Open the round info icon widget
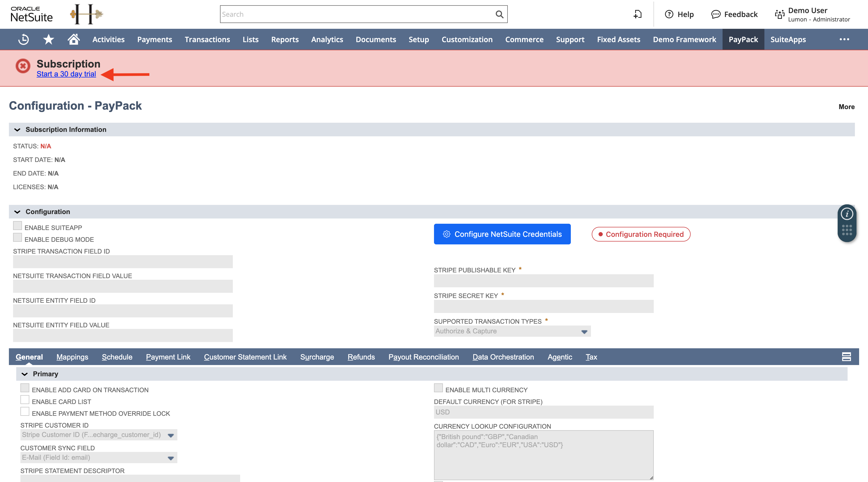The image size is (868, 482). pos(847,214)
